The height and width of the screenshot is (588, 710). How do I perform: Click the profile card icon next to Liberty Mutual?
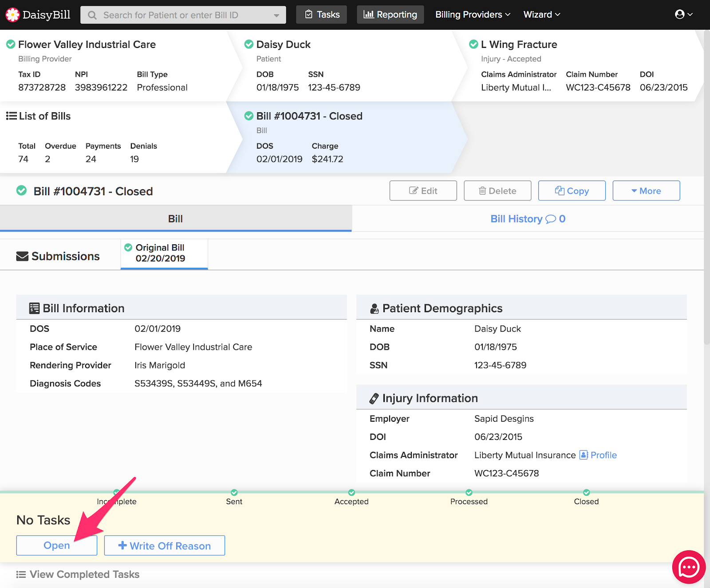584,455
